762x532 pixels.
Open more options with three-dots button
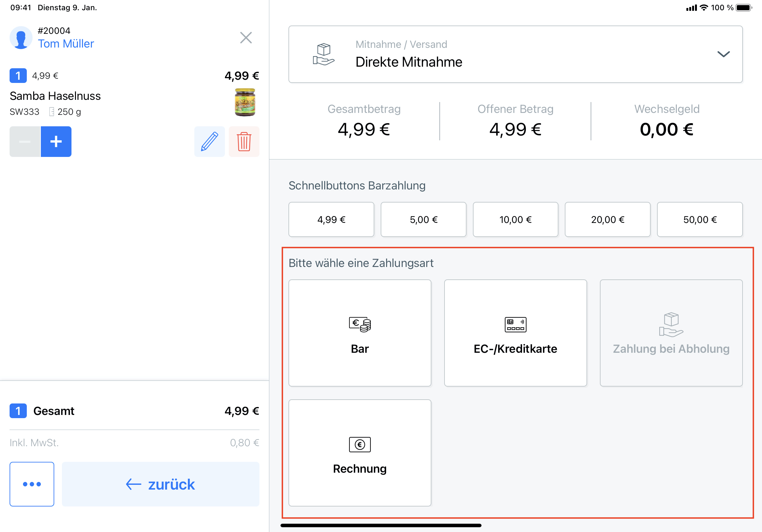[32, 484]
